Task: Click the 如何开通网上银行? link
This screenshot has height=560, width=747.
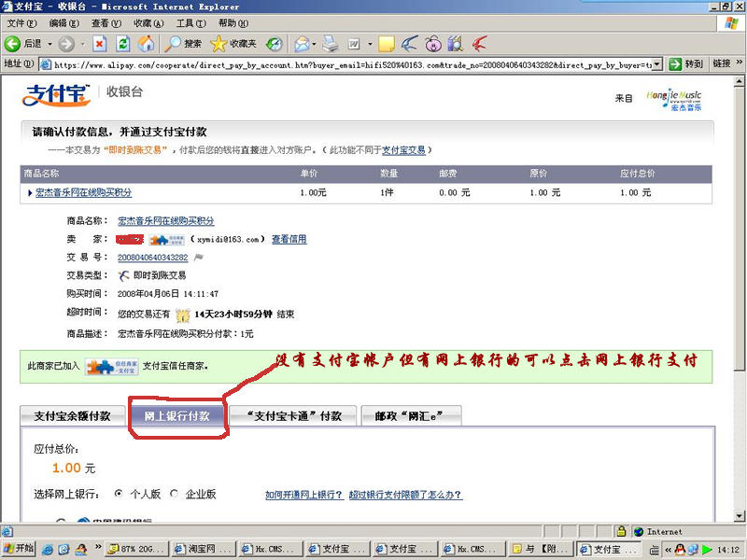Action: coord(304,495)
